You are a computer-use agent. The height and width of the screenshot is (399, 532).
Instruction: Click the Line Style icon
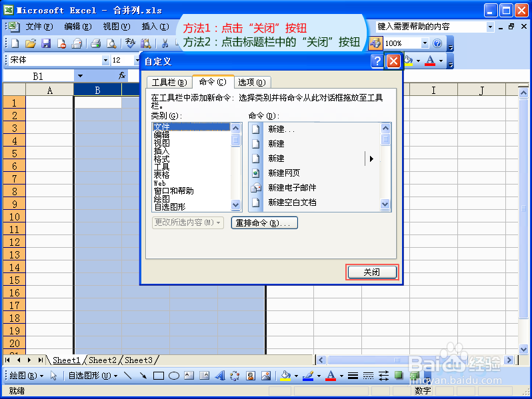pos(353,376)
